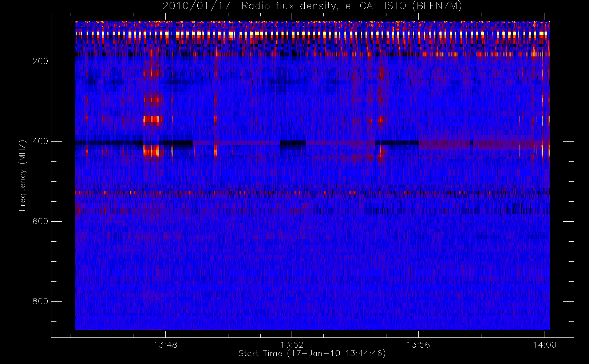The height and width of the screenshot is (364, 589).
Task: Click the 14:00 time tick label
Action: tap(545, 345)
